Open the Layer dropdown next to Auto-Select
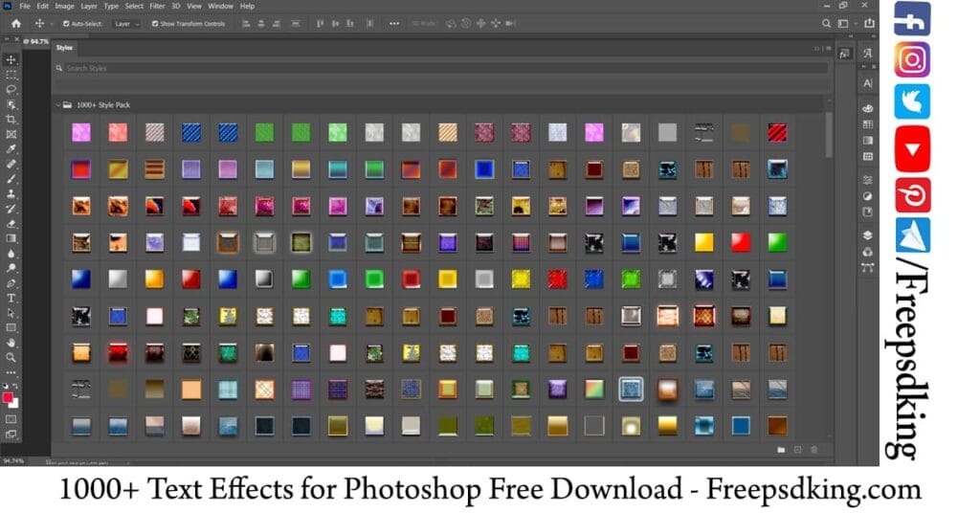Viewport: 980px width, 513px height. click(x=126, y=23)
